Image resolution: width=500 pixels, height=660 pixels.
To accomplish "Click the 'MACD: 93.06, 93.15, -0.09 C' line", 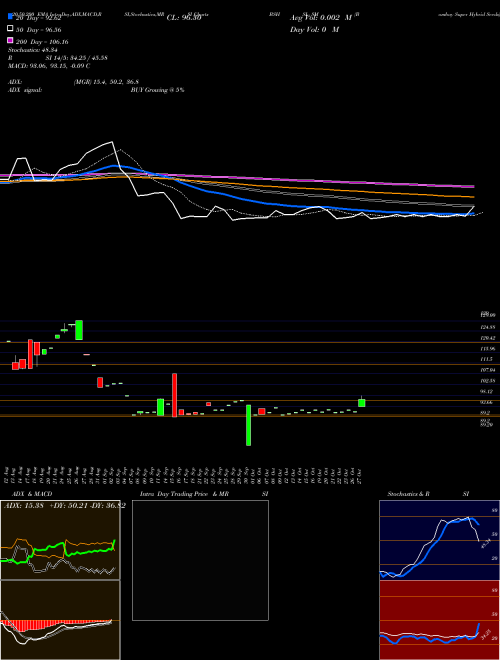I will [49, 66].
